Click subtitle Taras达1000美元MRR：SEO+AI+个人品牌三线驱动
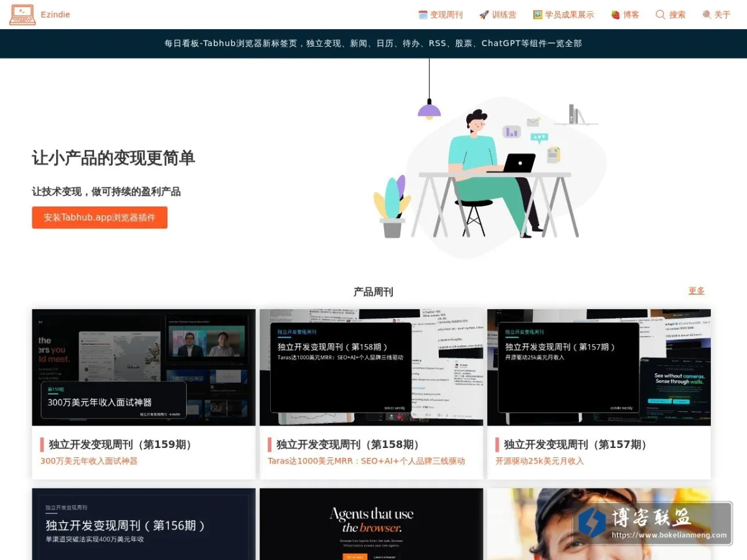 pos(367,461)
